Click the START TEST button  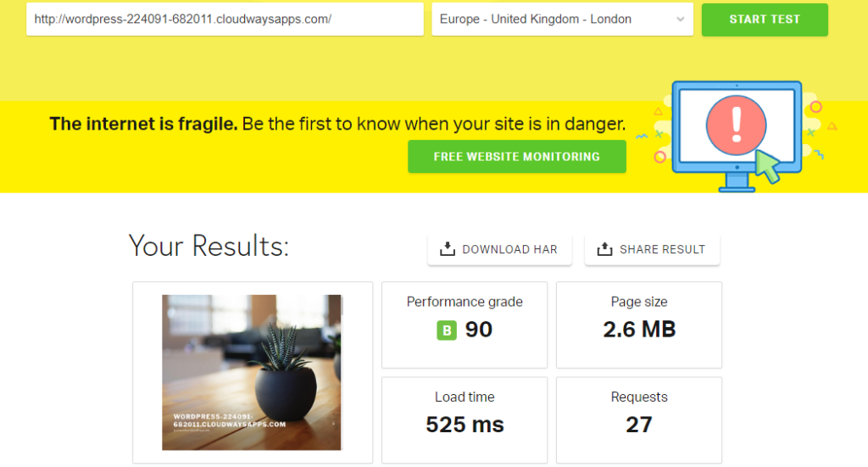point(765,19)
